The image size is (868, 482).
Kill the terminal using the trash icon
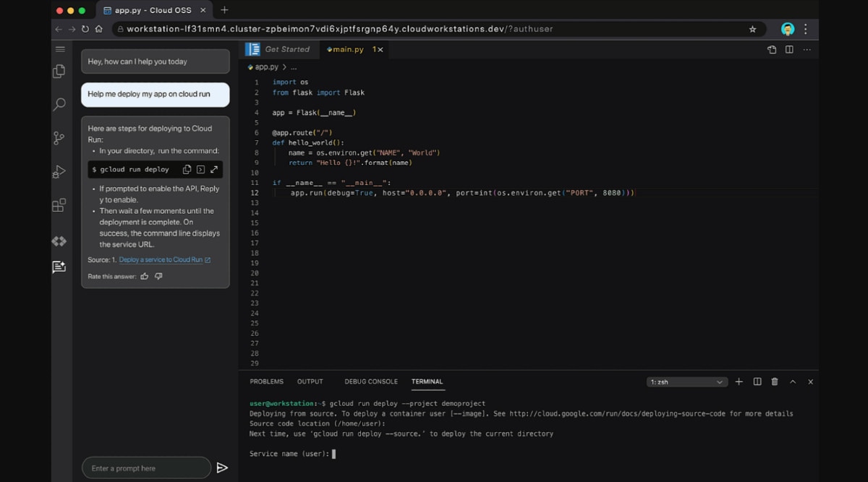tap(775, 382)
